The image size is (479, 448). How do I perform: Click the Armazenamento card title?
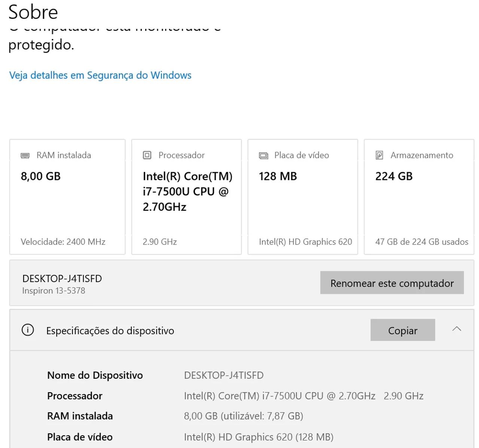(422, 155)
